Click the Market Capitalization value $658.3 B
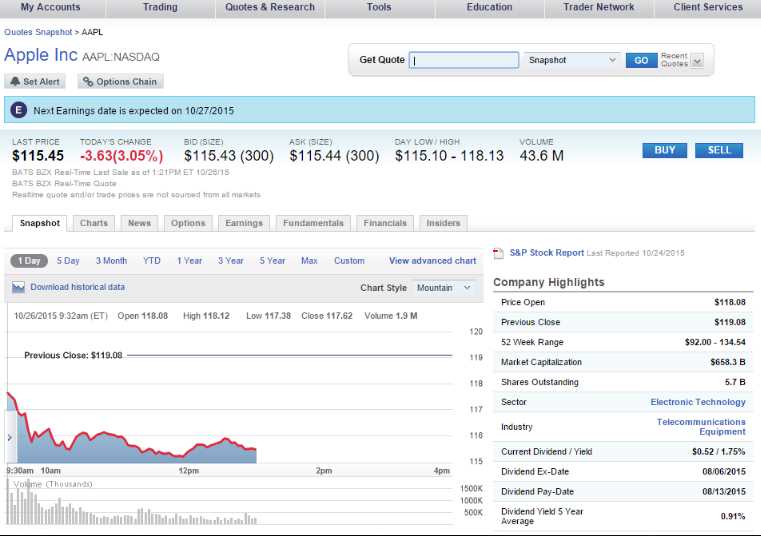The image size is (761, 536). tap(728, 362)
